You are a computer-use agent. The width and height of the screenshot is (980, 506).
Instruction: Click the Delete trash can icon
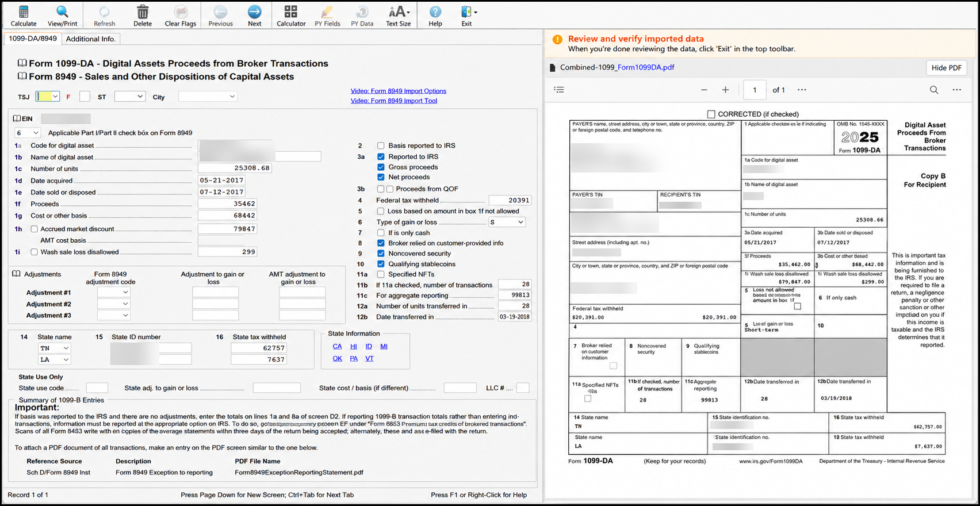click(143, 16)
